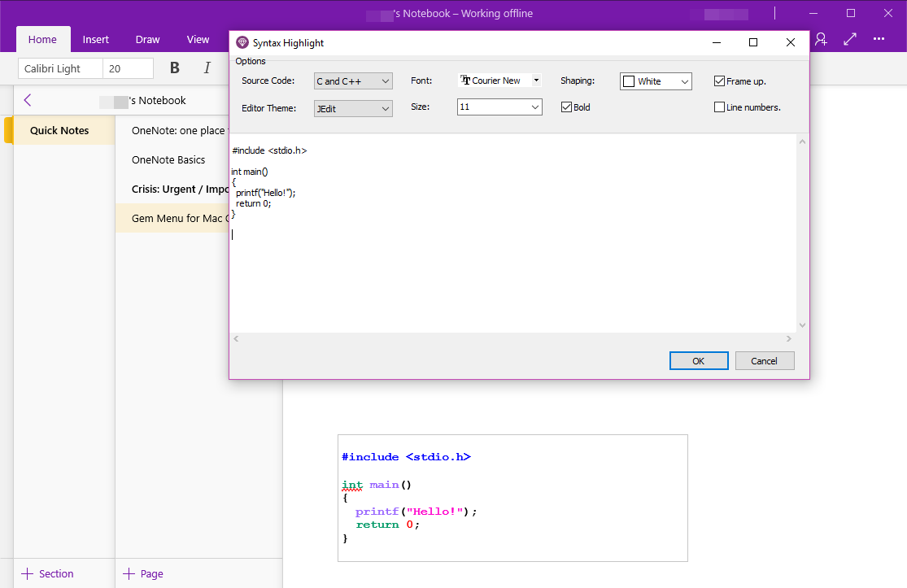Click the highlighted printf line in the note

pyautogui.click(x=416, y=511)
